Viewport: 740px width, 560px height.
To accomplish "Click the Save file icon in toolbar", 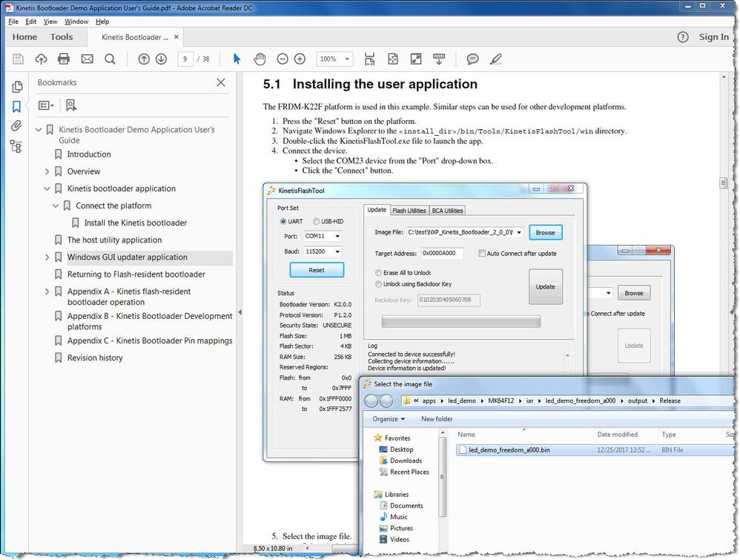I will pos(18,59).
